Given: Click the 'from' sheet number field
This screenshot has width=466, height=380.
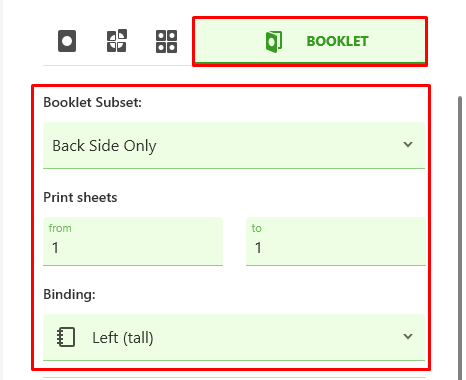Looking at the screenshot, I should [133, 242].
